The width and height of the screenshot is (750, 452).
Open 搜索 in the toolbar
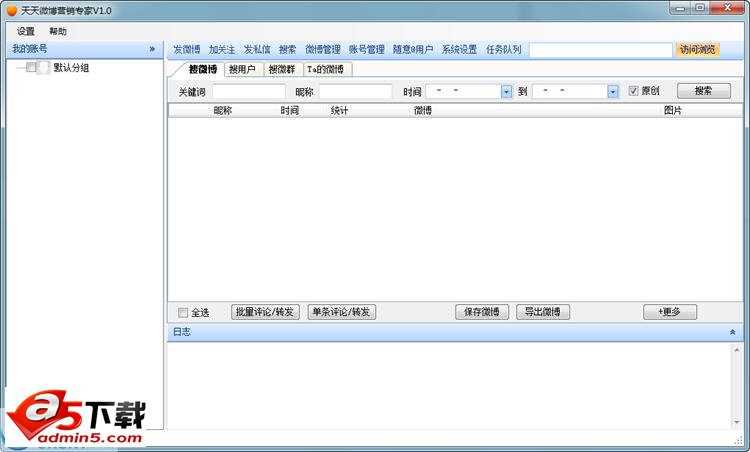[x=287, y=49]
